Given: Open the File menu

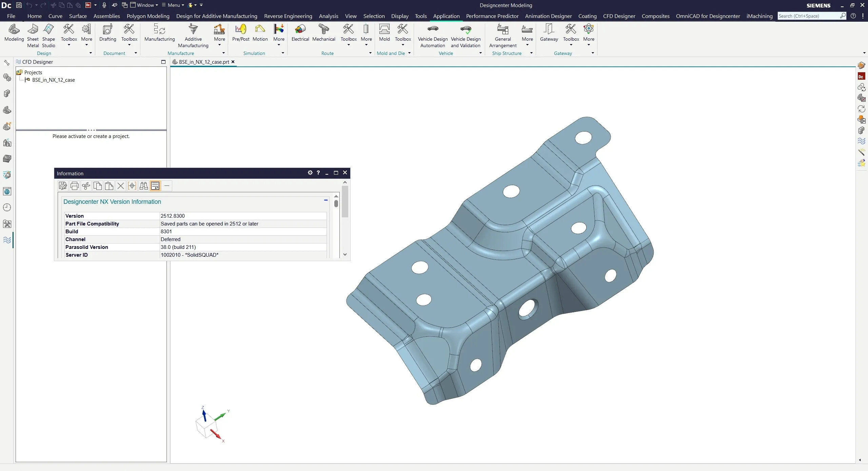Looking at the screenshot, I should [x=11, y=16].
